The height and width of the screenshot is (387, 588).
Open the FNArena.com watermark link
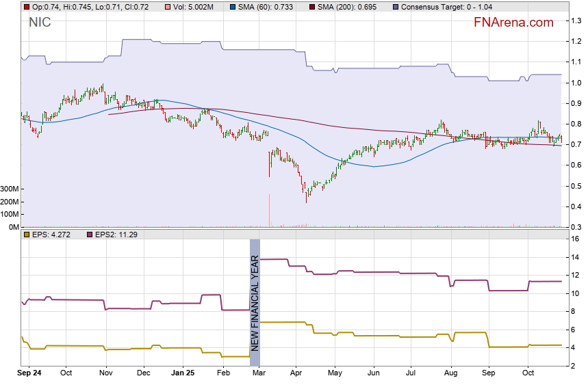[x=513, y=23]
